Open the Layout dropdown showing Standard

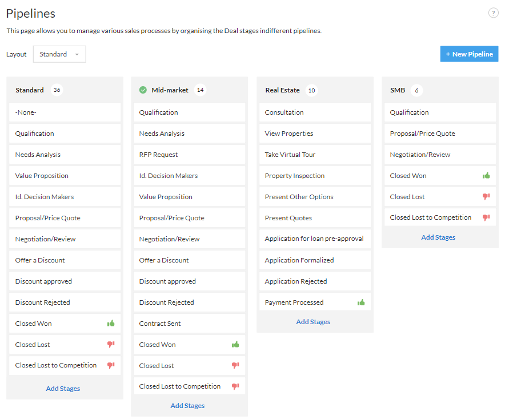point(59,54)
